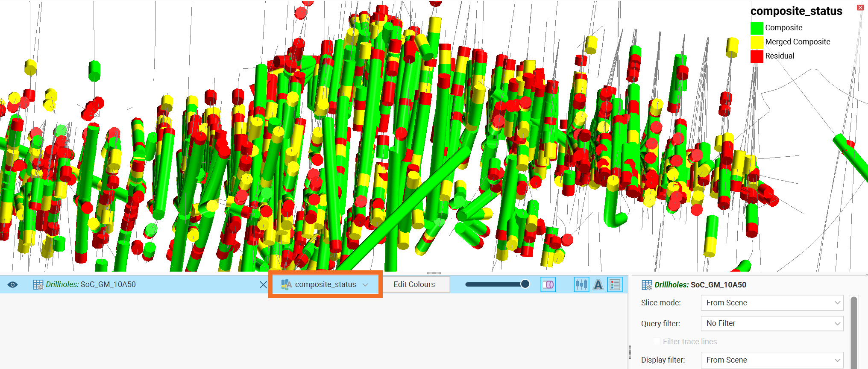Close the composite_status legend with red X
Viewport: 868px width, 369px height.
pos(860,8)
